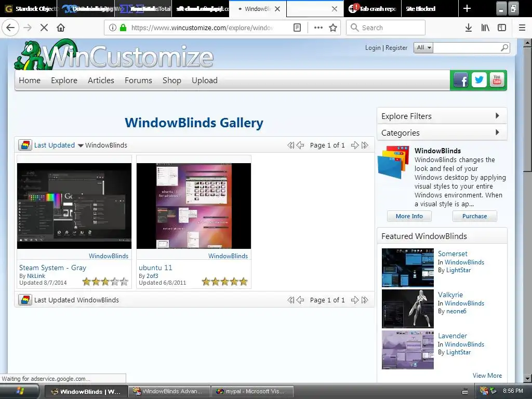Open Lavender featured skin link

point(453,336)
